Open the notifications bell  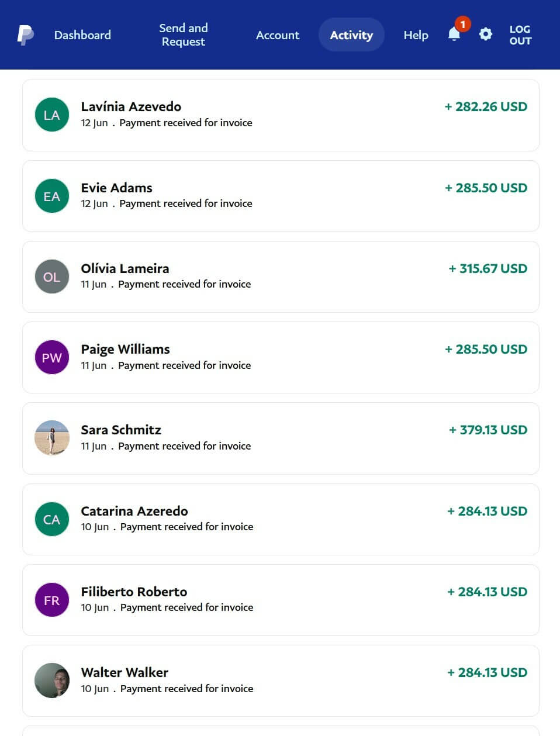pyautogui.click(x=454, y=34)
